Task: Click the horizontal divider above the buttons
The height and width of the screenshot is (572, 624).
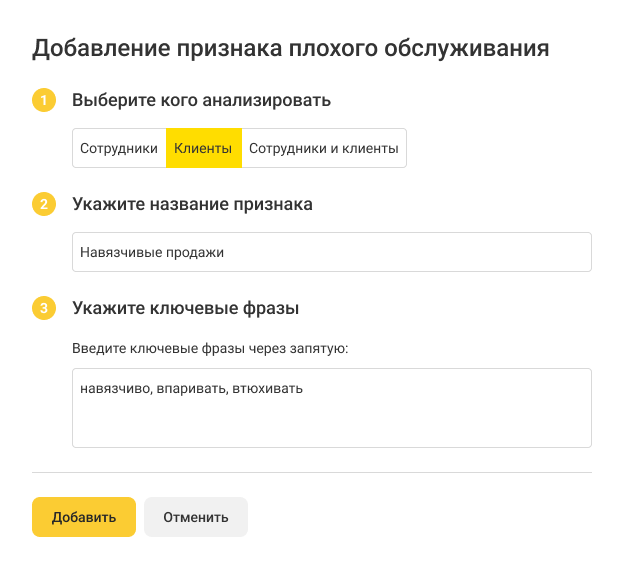Action: (x=312, y=472)
